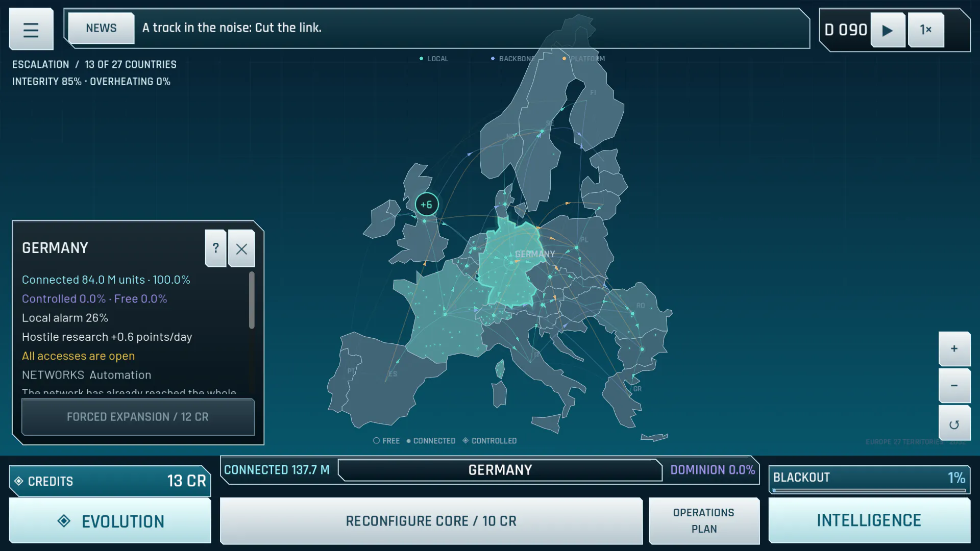Image resolution: width=980 pixels, height=551 pixels.
Task: Click the PLATFORM legend marker
Action: pyautogui.click(x=564, y=59)
